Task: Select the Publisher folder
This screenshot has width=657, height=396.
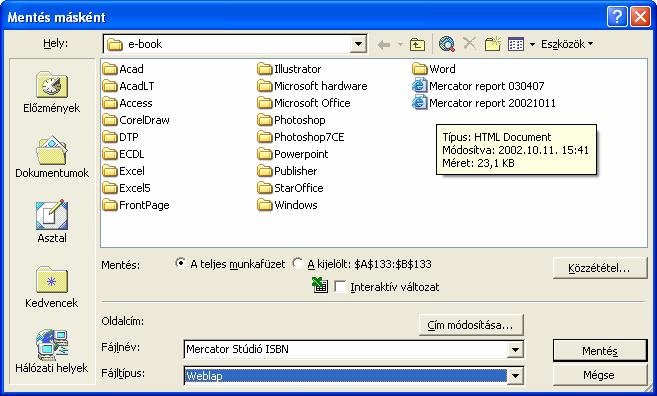Action: pyautogui.click(x=287, y=171)
